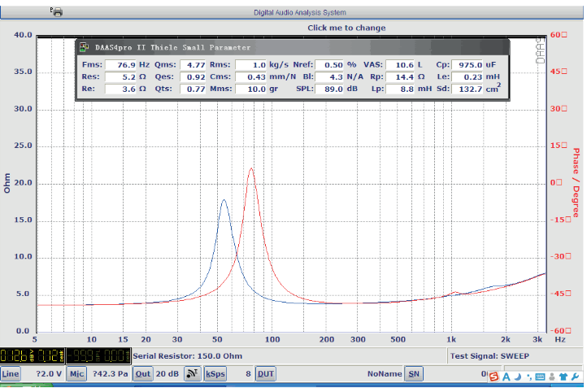The width and height of the screenshot is (587, 392).
Task: Click the Qts value field 0.77
Action: 193,89
